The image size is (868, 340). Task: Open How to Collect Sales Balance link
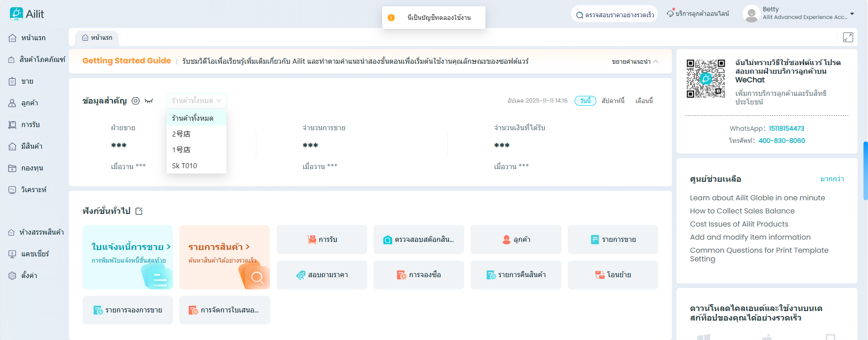742,211
